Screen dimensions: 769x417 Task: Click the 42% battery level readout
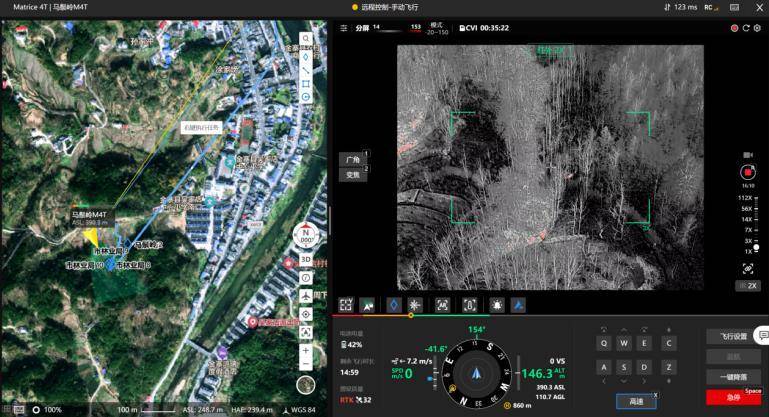pyautogui.click(x=351, y=345)
